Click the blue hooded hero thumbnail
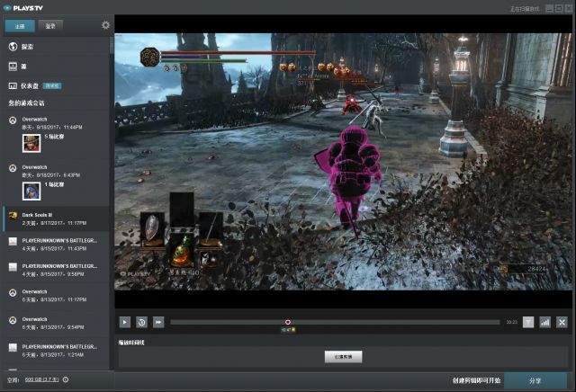Screen dimensions: 576x392 click(31, 192)
